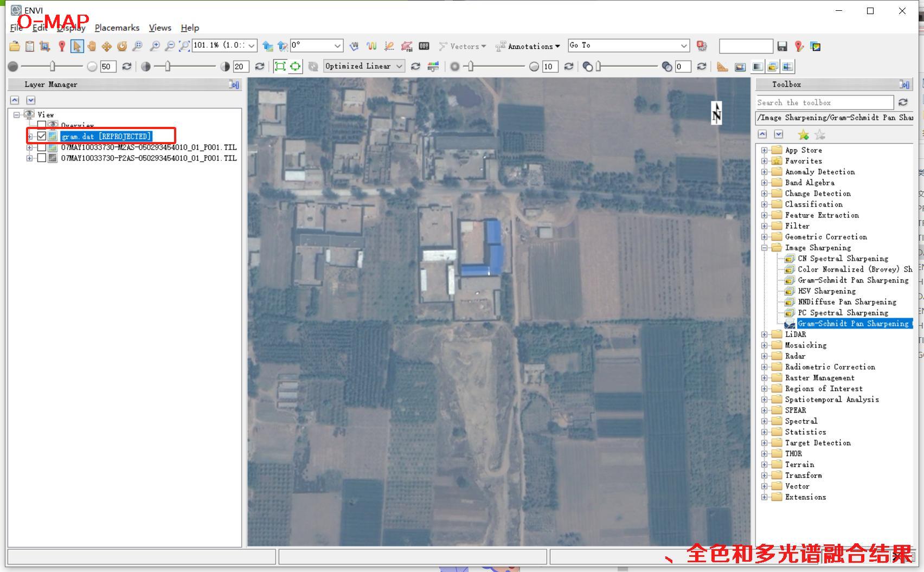Select the Pan hand tool
The image size is (924, 572).
pyautogui.click(x=92, y=46)
